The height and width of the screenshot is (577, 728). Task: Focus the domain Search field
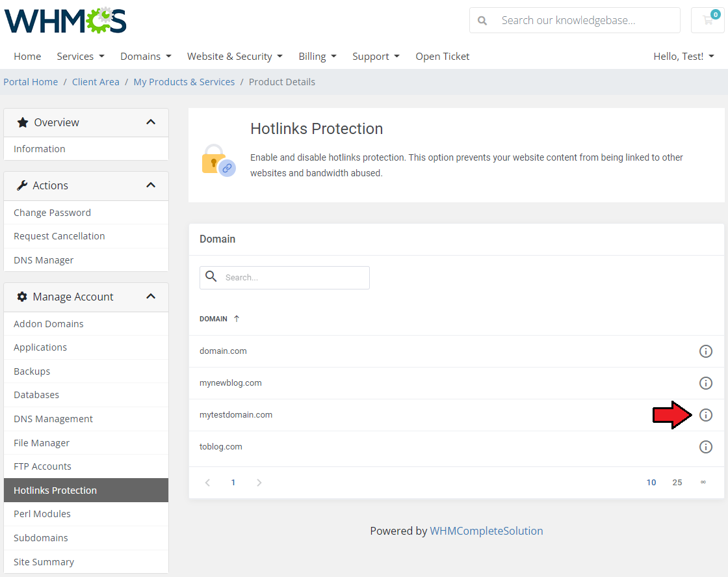[x=285, y=277]
